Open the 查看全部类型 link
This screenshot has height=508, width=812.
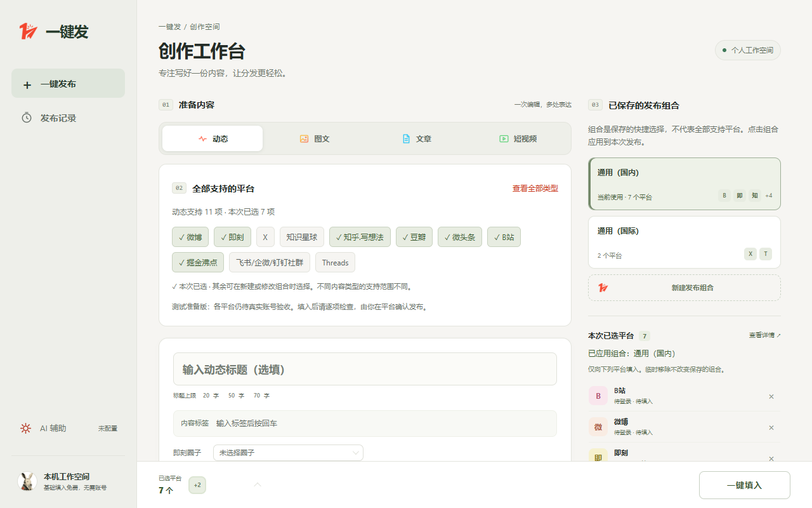tap(535, 189)
